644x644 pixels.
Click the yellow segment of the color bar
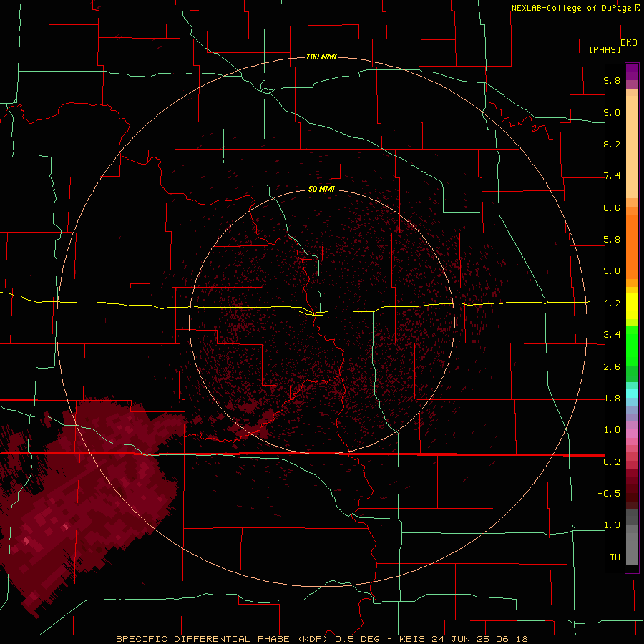point(632,306)
